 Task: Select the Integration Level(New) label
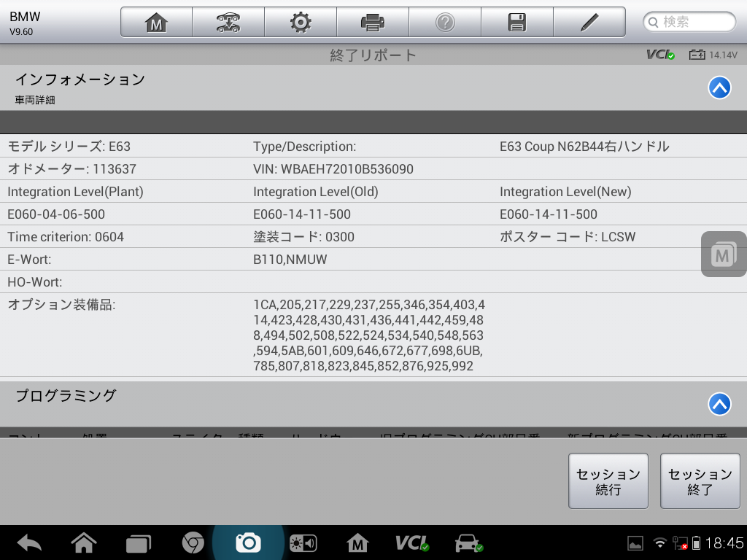click(565, 192)
